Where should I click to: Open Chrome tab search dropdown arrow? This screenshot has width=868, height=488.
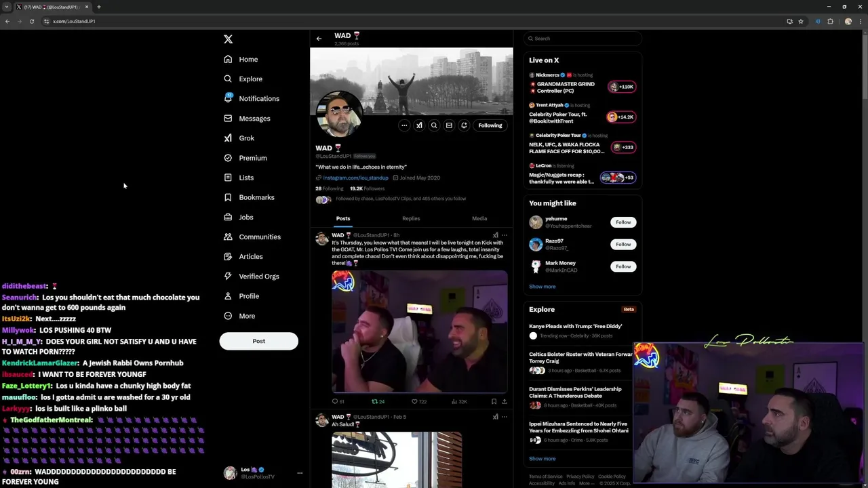click(x=7, y=7)
